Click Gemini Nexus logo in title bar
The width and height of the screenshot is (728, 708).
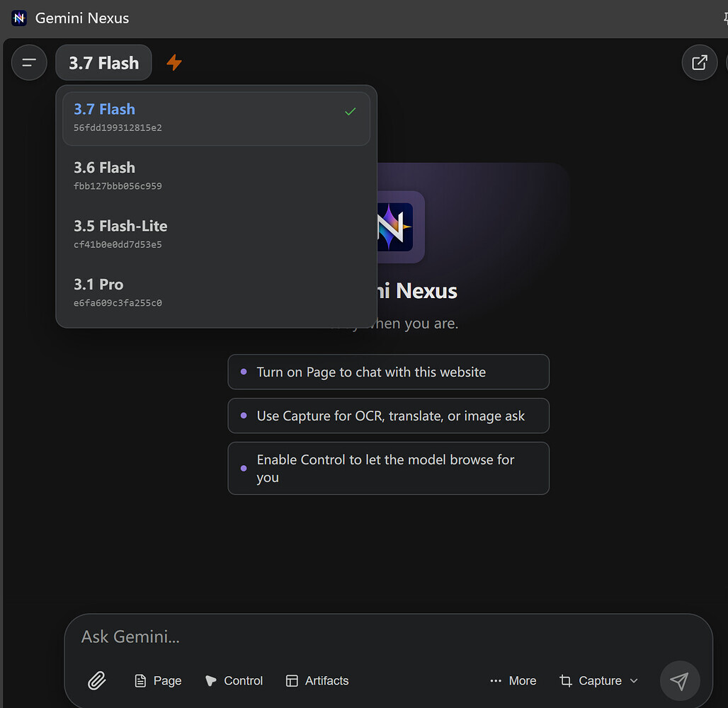[x=19, y=18]
